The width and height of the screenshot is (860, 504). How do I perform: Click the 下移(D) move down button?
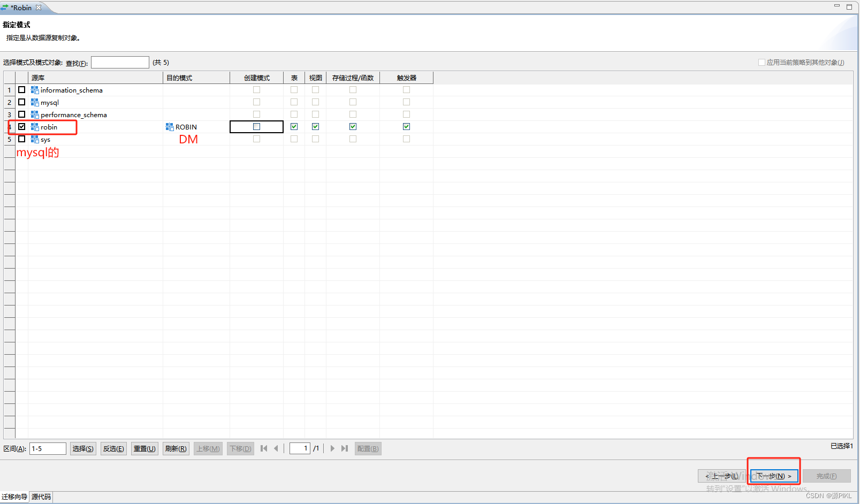(240, 449)
